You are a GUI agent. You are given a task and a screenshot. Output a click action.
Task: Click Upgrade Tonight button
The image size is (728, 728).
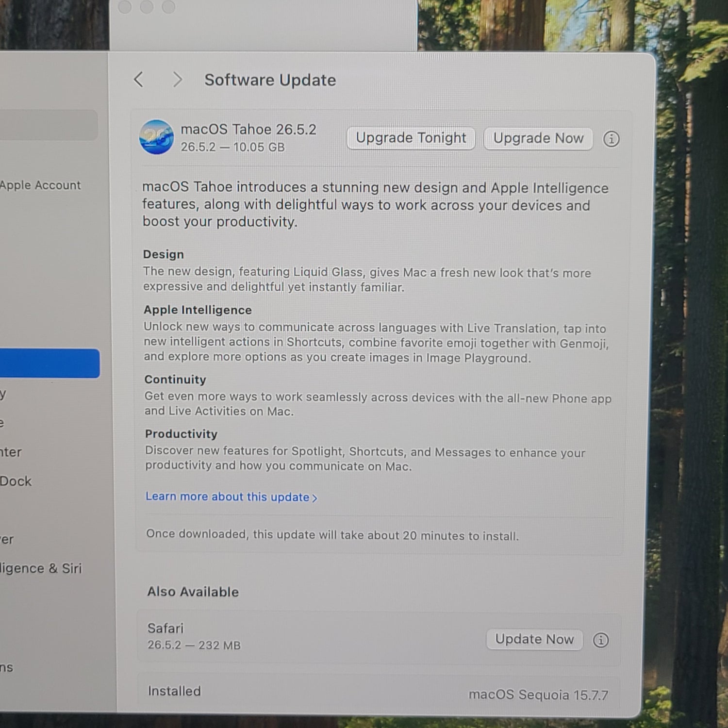[411, 138]
